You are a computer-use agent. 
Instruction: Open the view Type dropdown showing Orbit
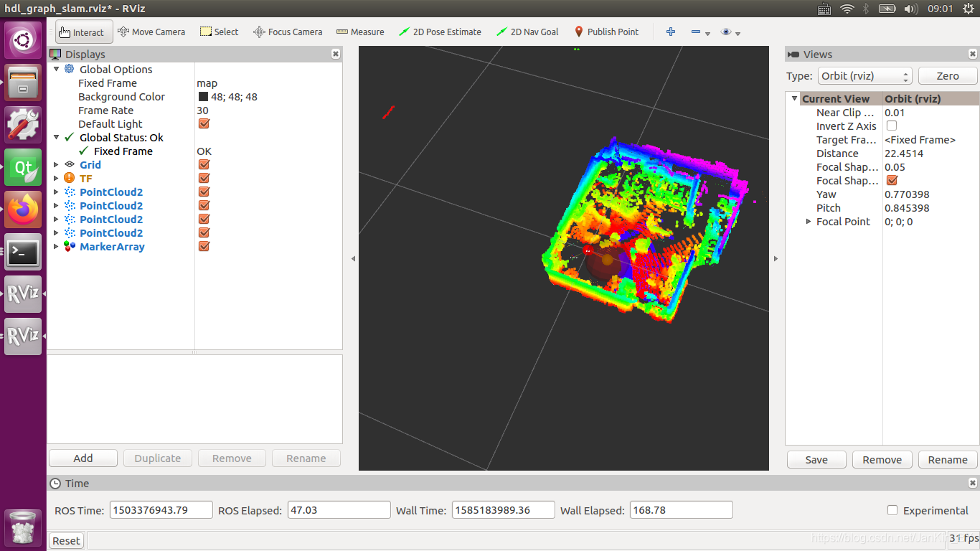pos(864,75)
